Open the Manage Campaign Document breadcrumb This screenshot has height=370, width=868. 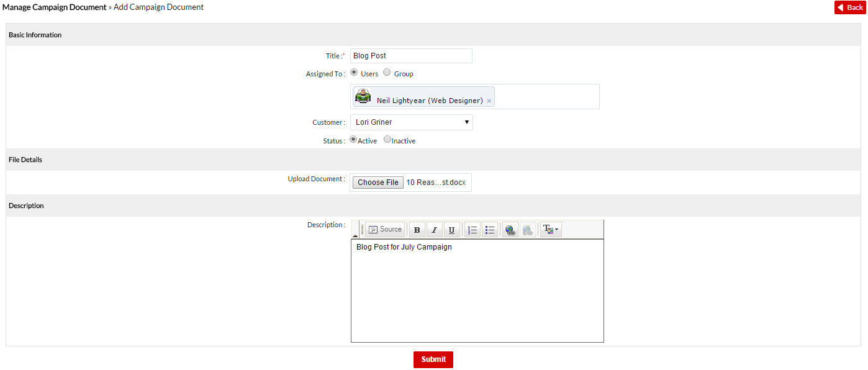pyautogui.click(x=55, y=7)
